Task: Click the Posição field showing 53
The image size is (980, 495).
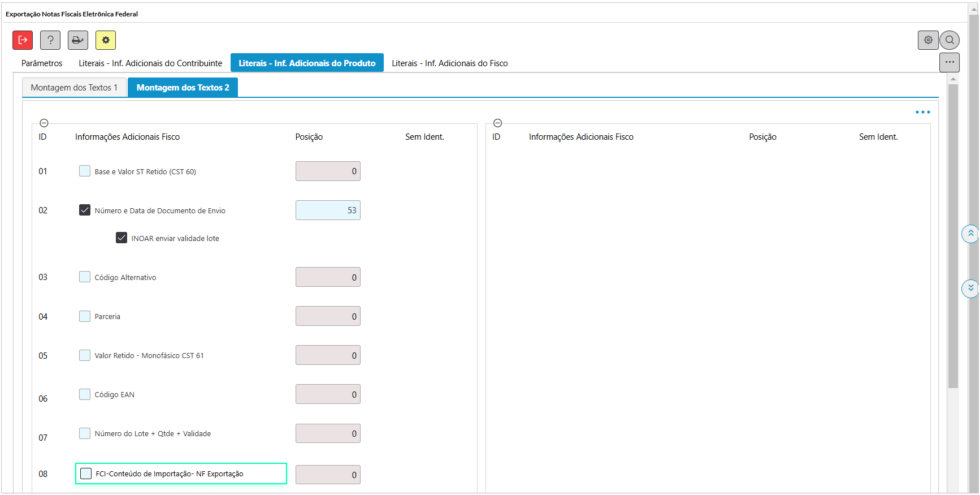Action: pos(328,210)
